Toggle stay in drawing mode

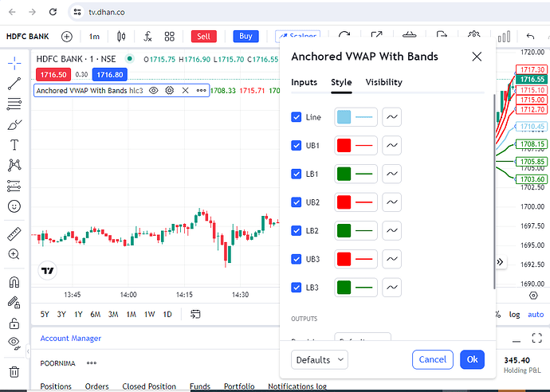(x=14, y=302)
